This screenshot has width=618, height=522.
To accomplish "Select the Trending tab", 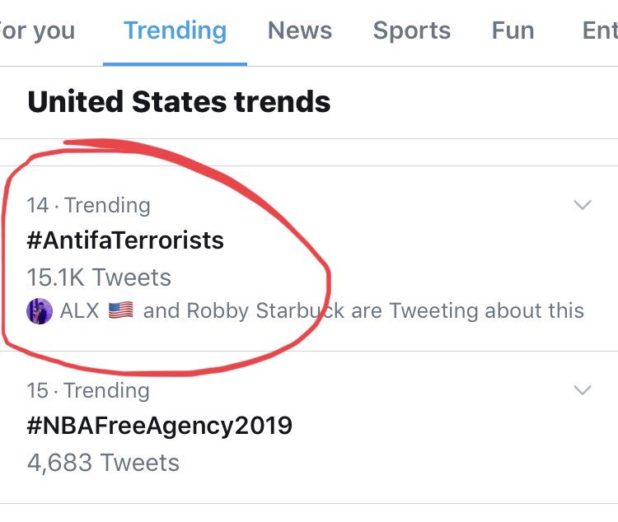I will point(175,31).
